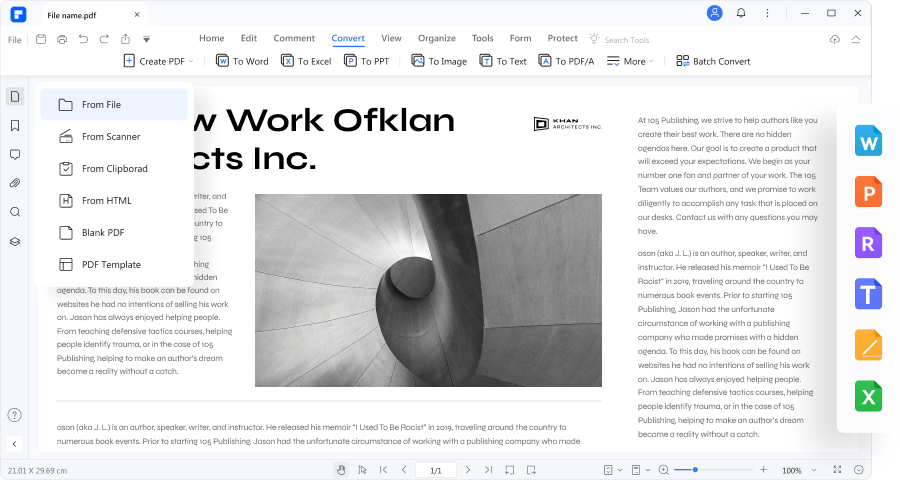
Task: Click the Help question mark icon
Action: [x=14, y=415]
